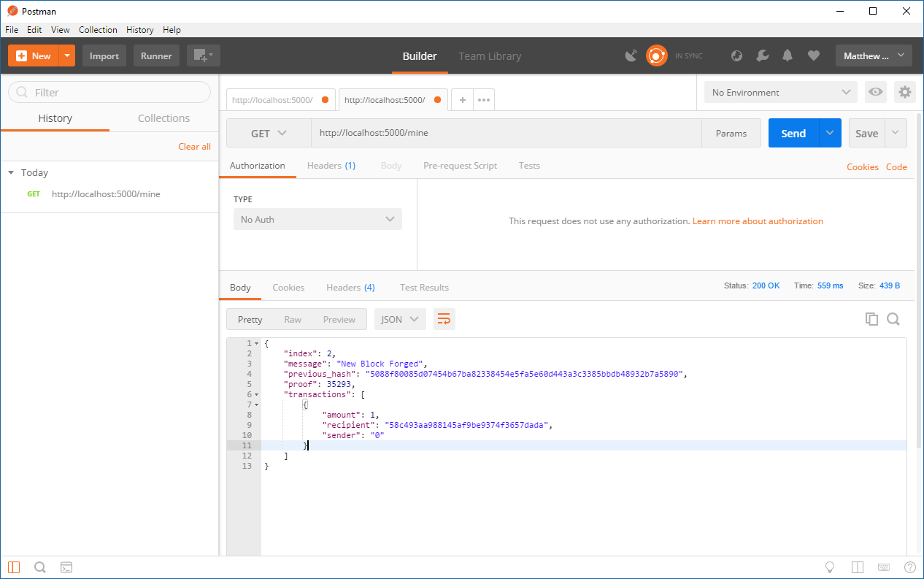Select the second localhost:5000 request tab
The image size is (924, 579).
pos(393,100)
